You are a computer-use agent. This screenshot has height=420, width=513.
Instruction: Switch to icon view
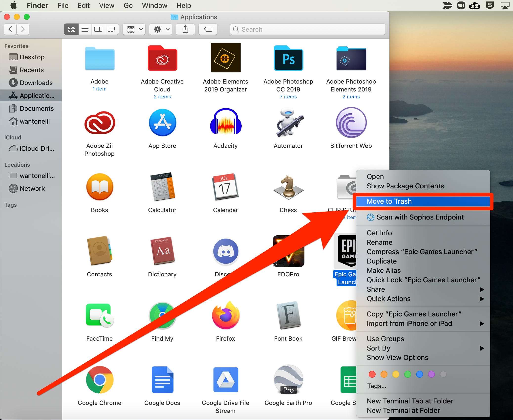click(x=71, y=29)
